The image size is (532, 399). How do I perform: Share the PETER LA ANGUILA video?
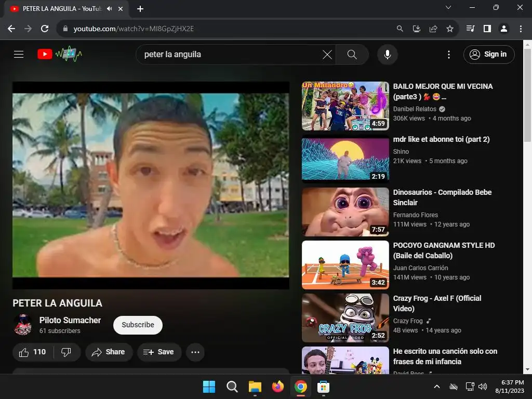pos(109,352)
